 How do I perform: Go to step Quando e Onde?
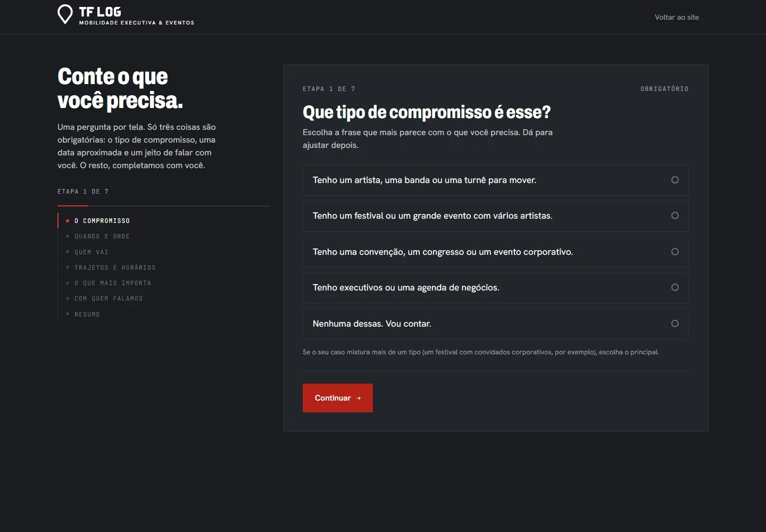click(x=102, y=236)
